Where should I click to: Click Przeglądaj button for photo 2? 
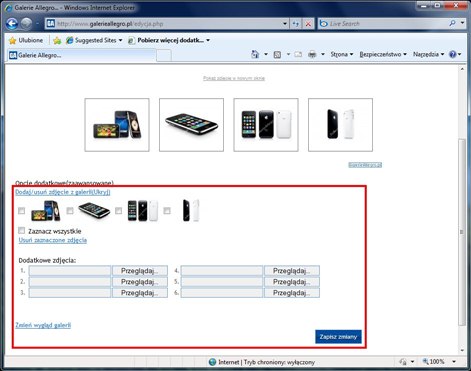pos(140,282)
